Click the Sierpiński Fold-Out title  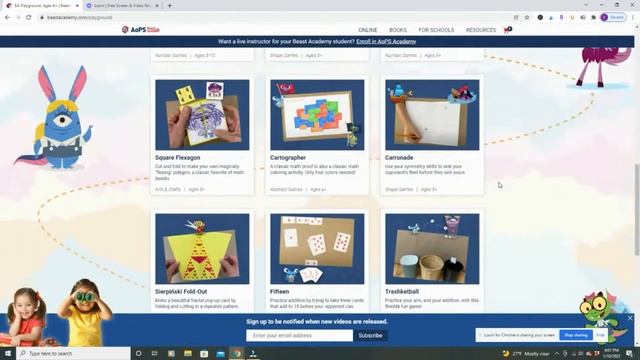click(x=181, y=291)
